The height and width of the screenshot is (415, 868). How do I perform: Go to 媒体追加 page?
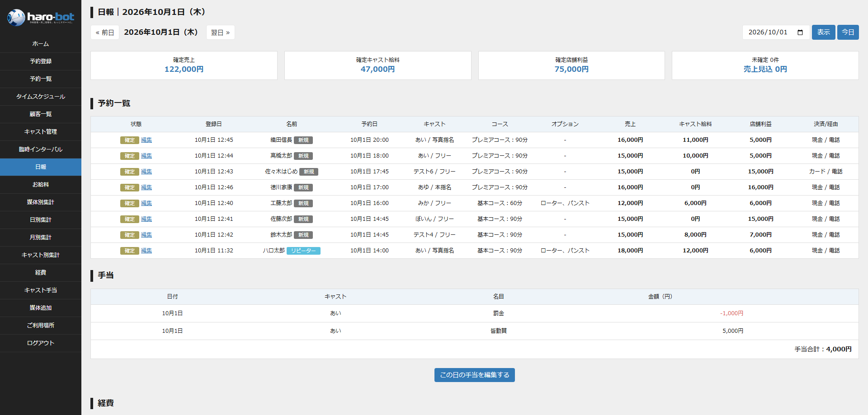click(41, 308)
